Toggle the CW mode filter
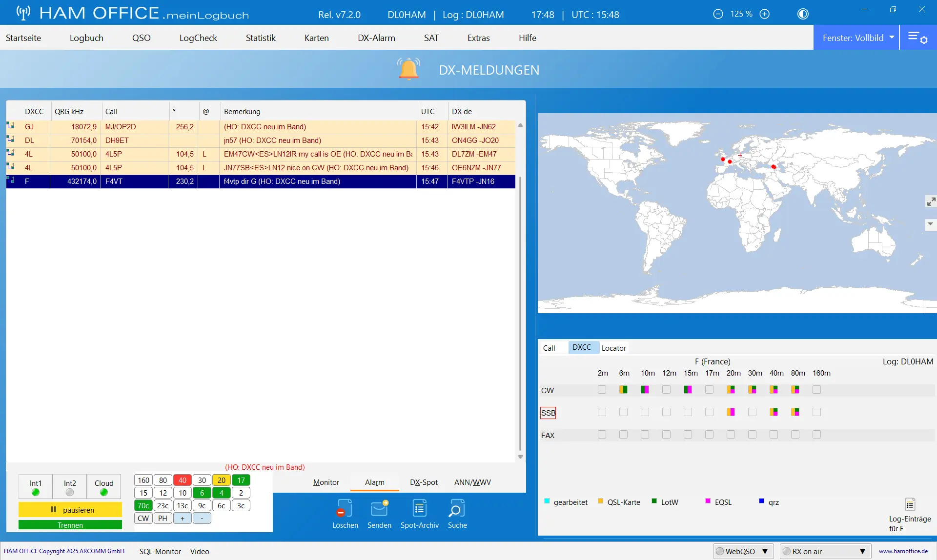Screen dimensions: 937x560 143,518
